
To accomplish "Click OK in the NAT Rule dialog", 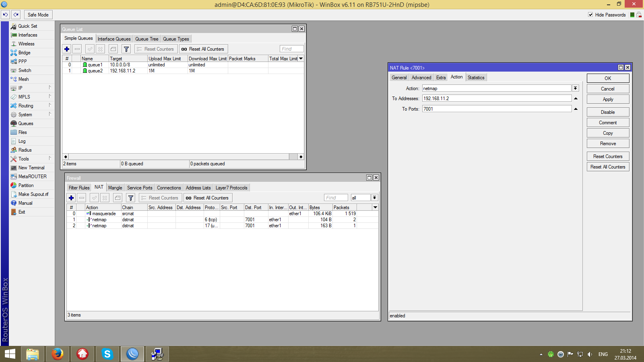I will (608, 78).
